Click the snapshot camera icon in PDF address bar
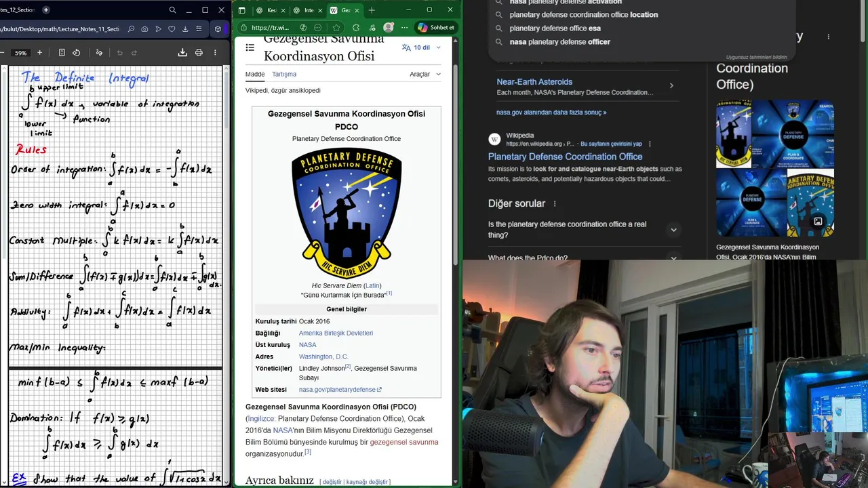Screen dimensions: 868x488 [x=144, y=29]
